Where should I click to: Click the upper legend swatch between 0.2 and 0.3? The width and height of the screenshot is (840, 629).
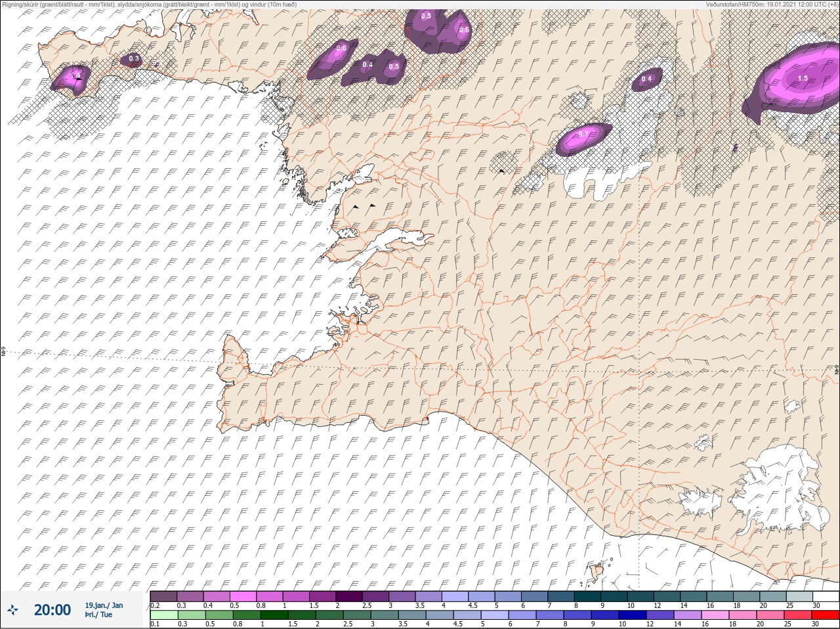point(163,596)
